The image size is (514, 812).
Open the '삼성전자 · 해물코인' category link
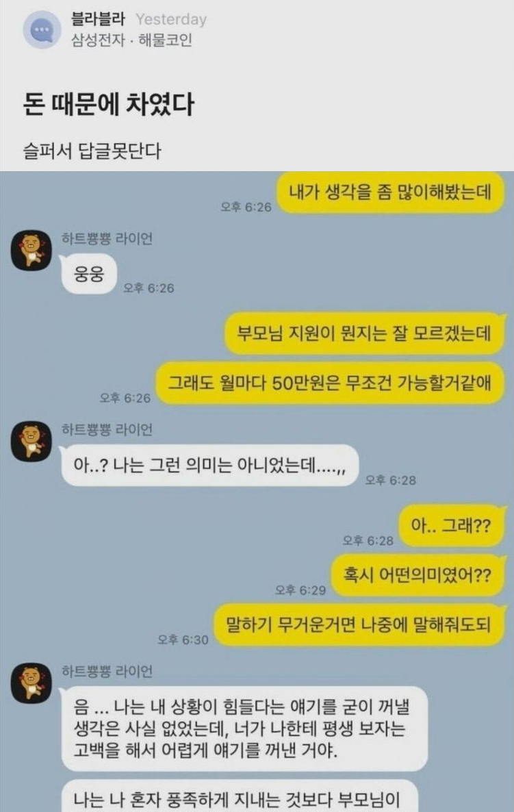[x=131, y=40]
